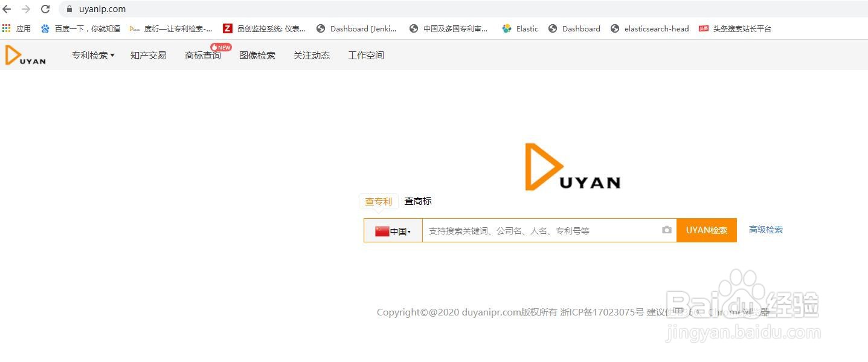This screenshot has width=868, height=362.
Task: Click the 浙ICP备17023075号 footer link
Action: tap(602, 312)
